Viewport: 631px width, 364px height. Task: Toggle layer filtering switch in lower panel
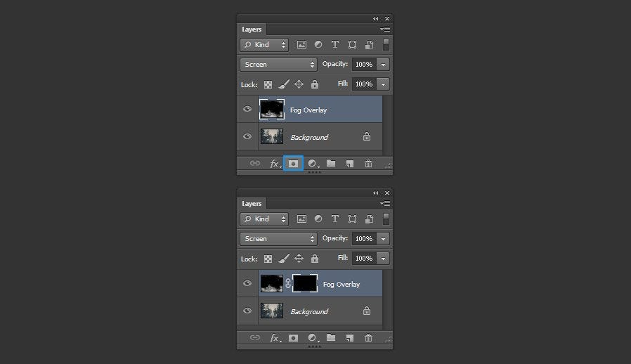(386, 219)
